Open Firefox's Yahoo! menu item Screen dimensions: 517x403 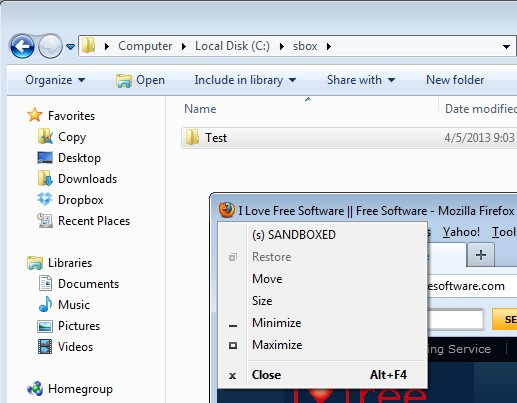tap(461, 232)
